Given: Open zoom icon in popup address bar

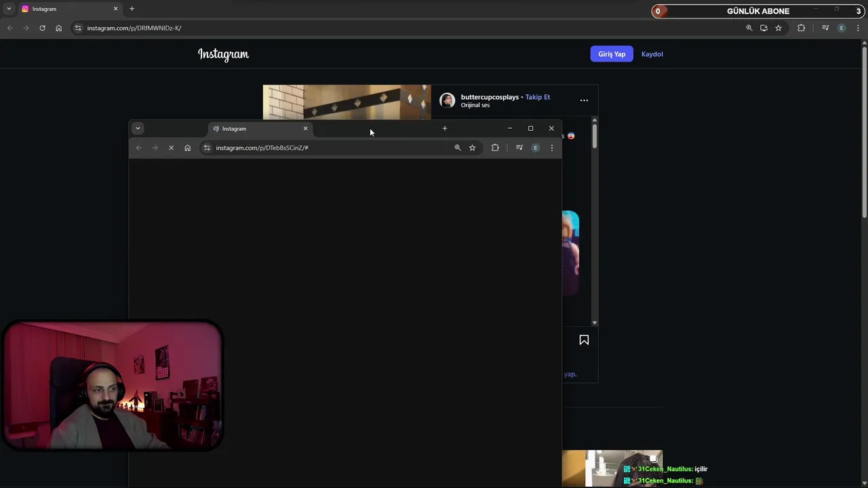Looking at the screenshot, I should point(458,148).
